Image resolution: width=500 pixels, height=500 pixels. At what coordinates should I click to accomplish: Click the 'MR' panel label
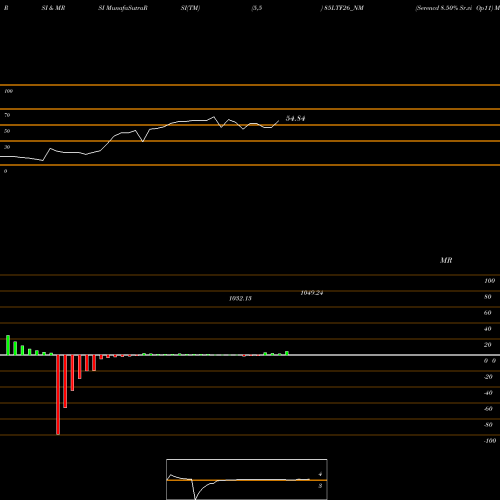click(446, 260)
